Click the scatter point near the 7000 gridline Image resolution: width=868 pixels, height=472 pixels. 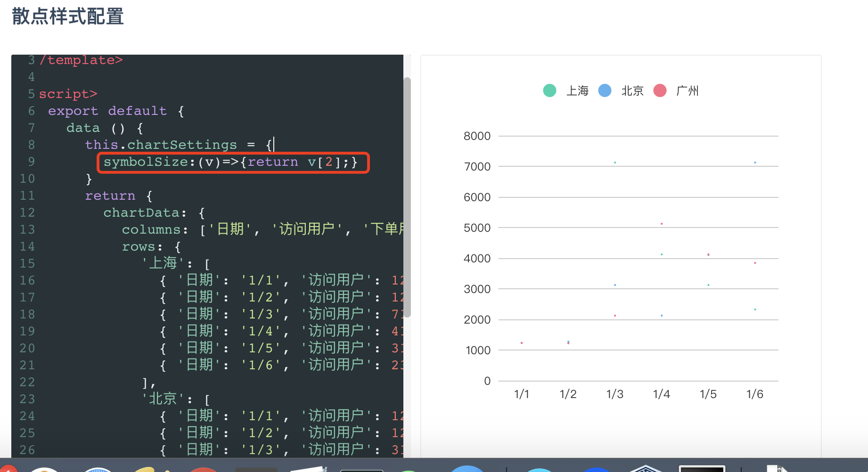coord(614,162)
